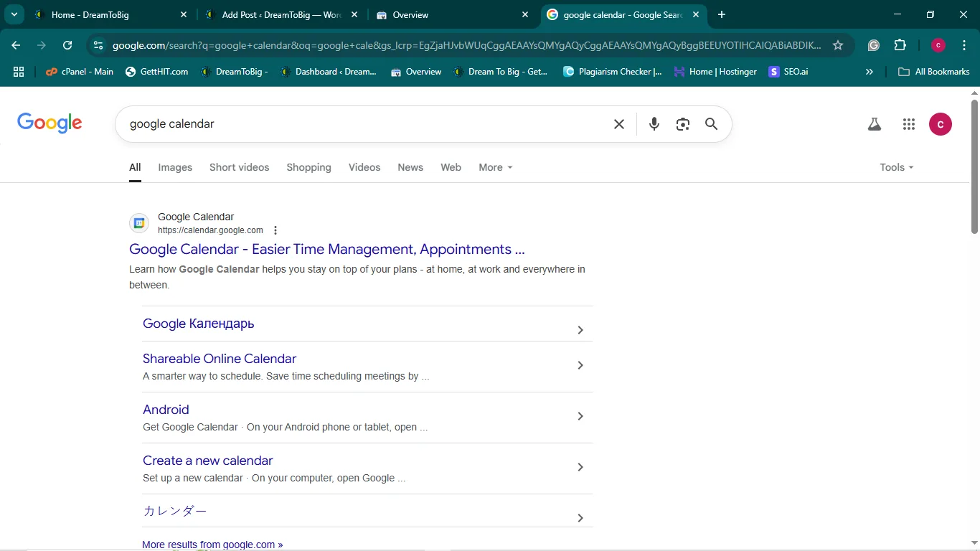This screenshot has width=980, height=551.
Task: Open the three-dot menu beside calendar.google.com
Action: (x=275, y=230)
